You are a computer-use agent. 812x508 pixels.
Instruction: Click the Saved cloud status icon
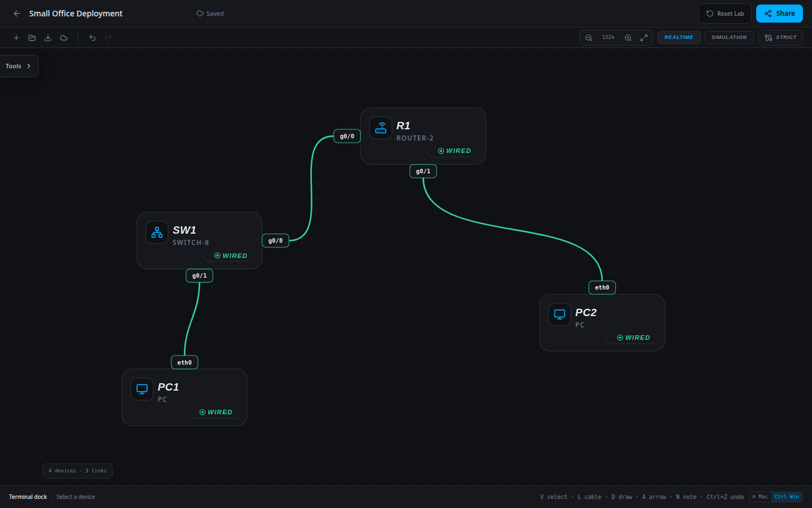(x=200, y=14)
